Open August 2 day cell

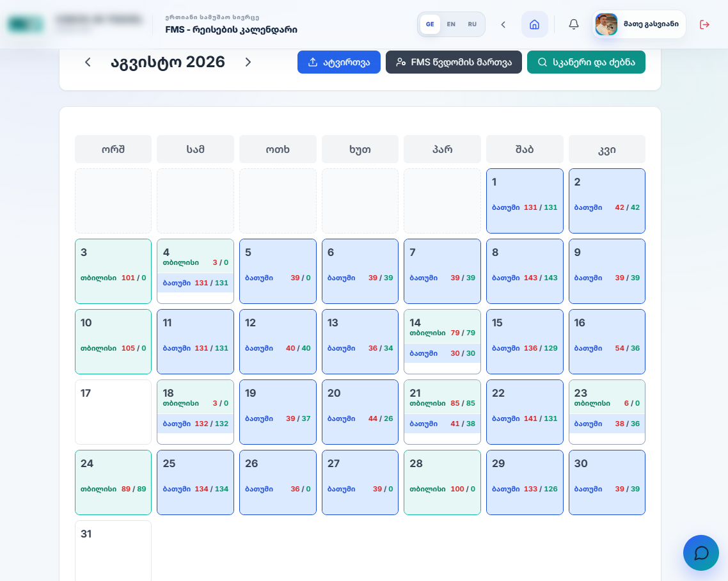point(607,201)
